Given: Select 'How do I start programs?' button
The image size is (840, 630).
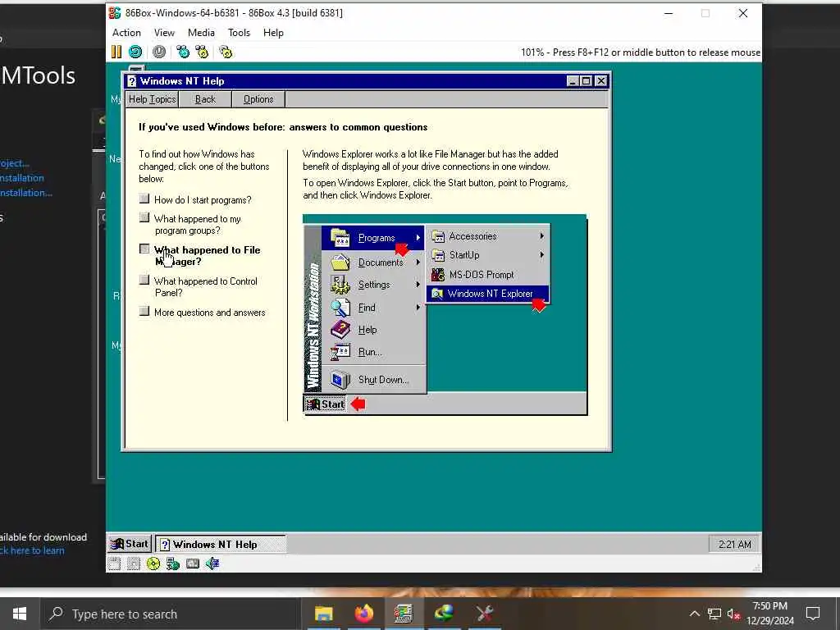Looking at the screenshot, I should click(x=144, y=199).
